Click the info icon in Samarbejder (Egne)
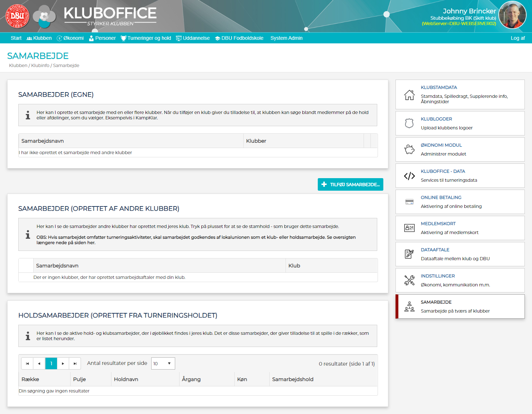The width and height of the screenshot is (532, 414). click(28, 115)
